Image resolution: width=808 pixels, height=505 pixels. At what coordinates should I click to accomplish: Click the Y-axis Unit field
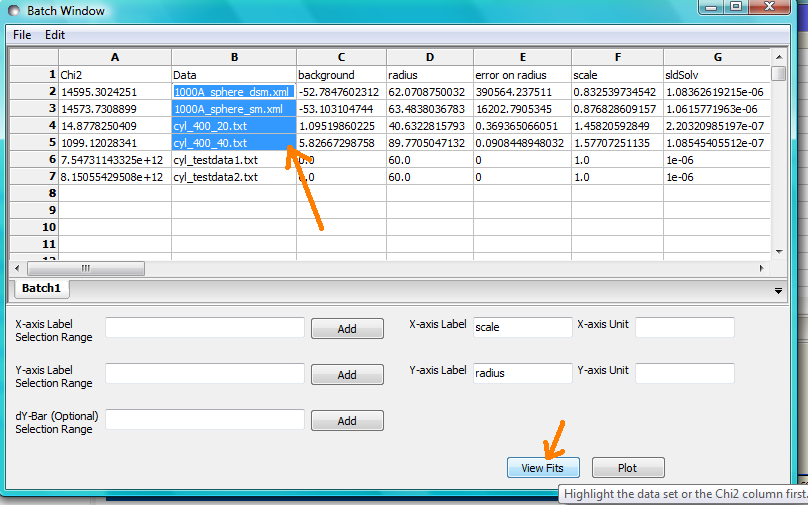tap(684, 373)
